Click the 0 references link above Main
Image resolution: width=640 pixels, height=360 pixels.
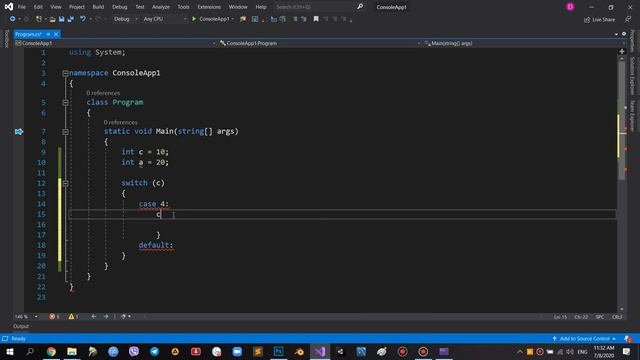(120, 122)
